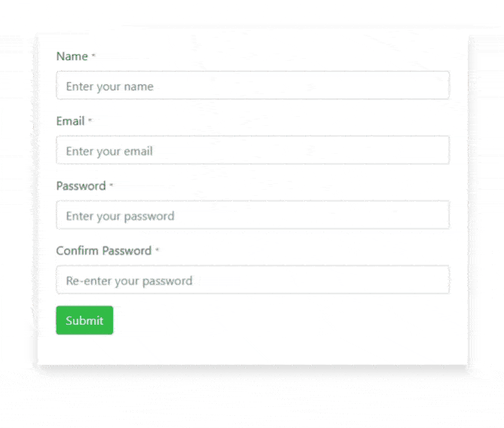504x428 pixels.
Task: Click the asterisk after Confirm Password label
Action: 157,250
